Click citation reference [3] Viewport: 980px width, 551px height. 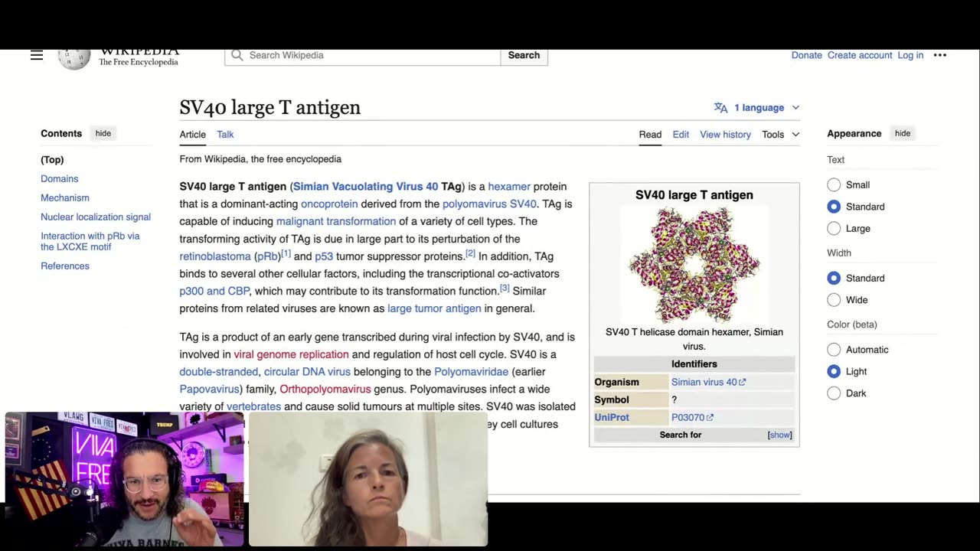pos(504,288)
